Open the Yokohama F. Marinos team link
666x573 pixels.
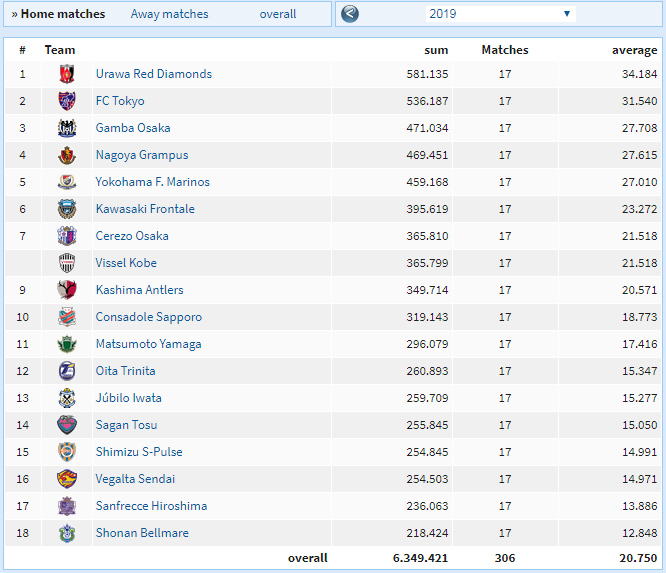point(152,182)
